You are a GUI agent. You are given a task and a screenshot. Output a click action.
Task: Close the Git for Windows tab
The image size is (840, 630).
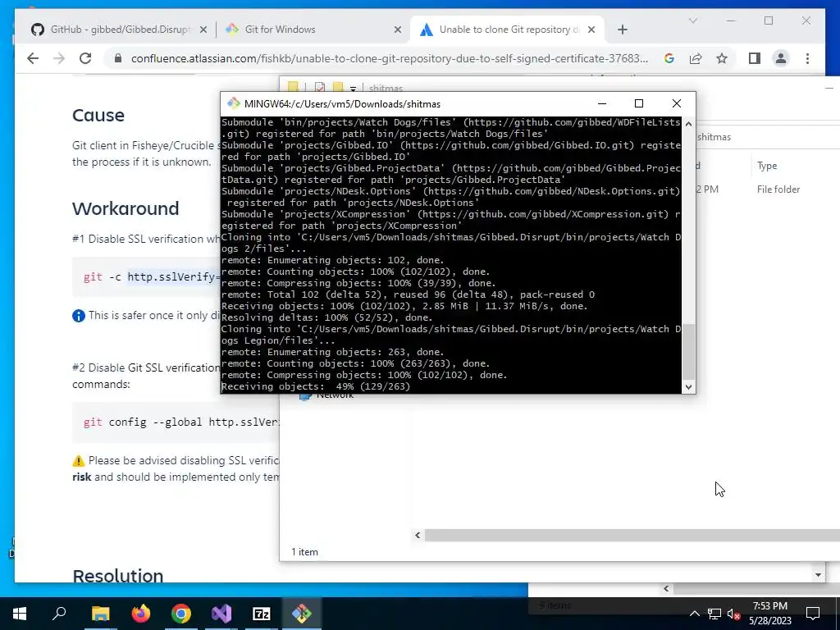(398, 30)
